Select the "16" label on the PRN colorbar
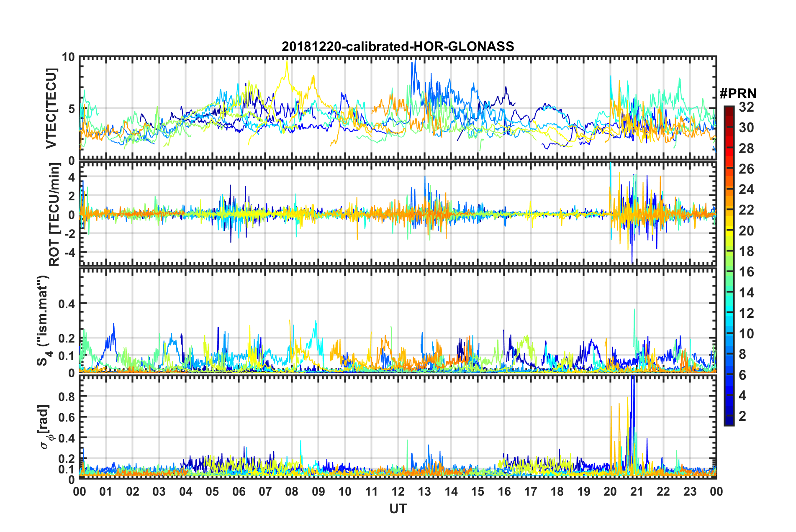Image resolution: width=796 pixels, height=532 pixels. click(746, 272)
